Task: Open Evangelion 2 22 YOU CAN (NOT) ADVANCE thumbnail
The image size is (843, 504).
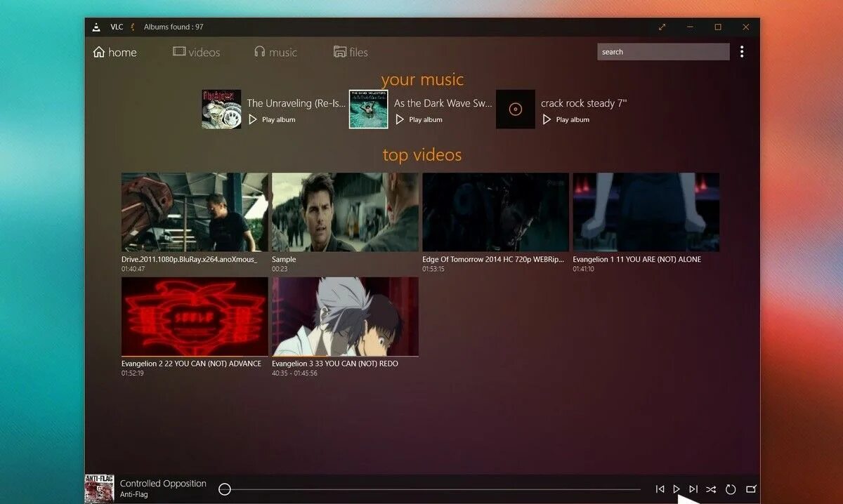Action: 195,317
